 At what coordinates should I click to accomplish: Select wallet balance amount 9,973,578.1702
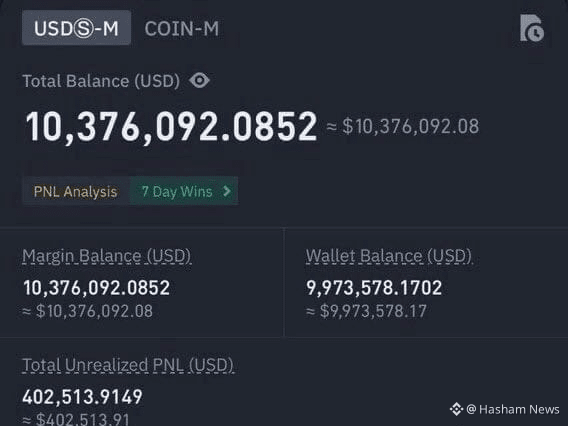coord(374,288)
